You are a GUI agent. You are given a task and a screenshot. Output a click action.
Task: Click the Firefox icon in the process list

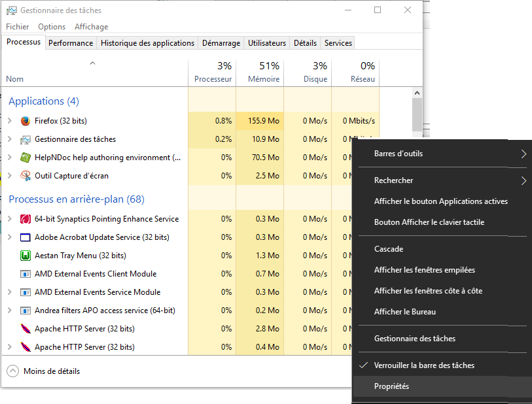click(x=26, y=121)
